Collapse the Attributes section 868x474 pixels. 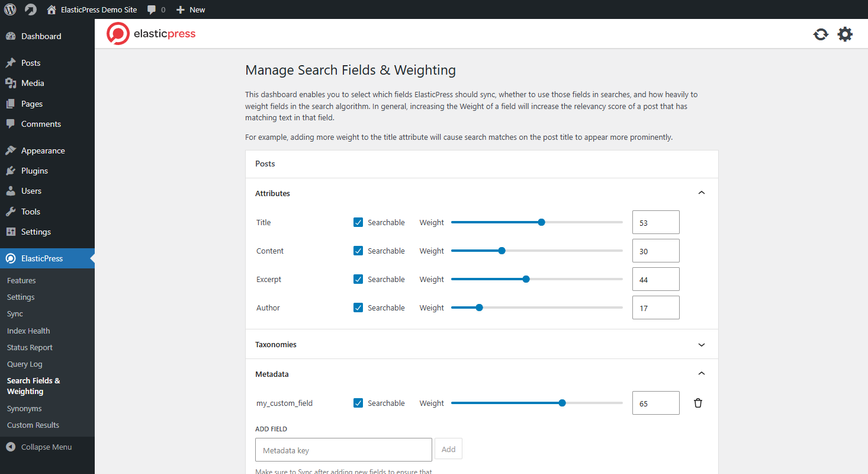point(481,193)
